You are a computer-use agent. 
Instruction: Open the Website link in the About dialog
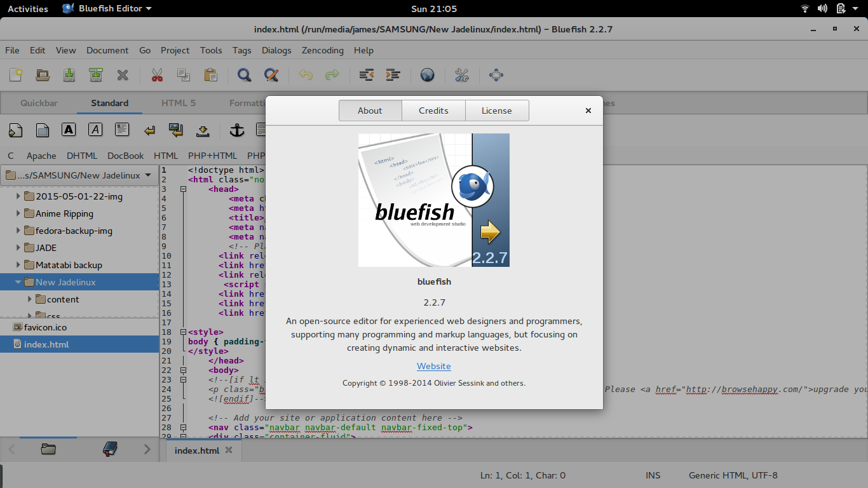434,366
